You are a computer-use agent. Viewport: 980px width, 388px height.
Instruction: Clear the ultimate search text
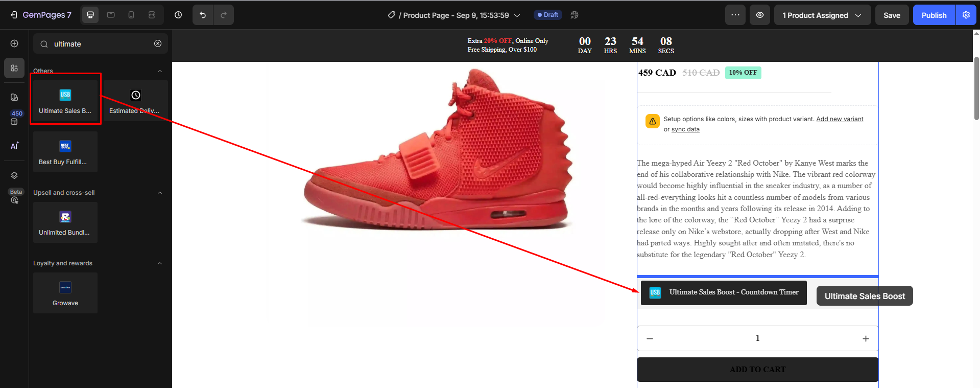[158, 43]
